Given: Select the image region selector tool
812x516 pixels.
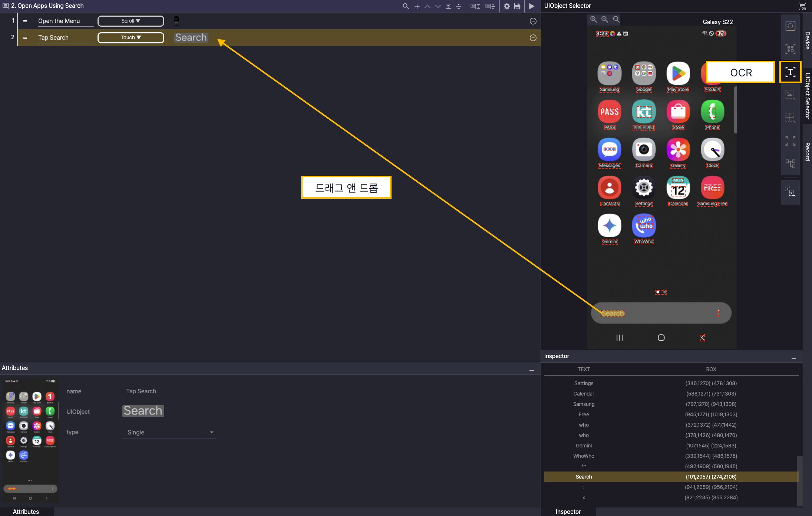Looking at the screenshot, I should (x=790, y=95).
